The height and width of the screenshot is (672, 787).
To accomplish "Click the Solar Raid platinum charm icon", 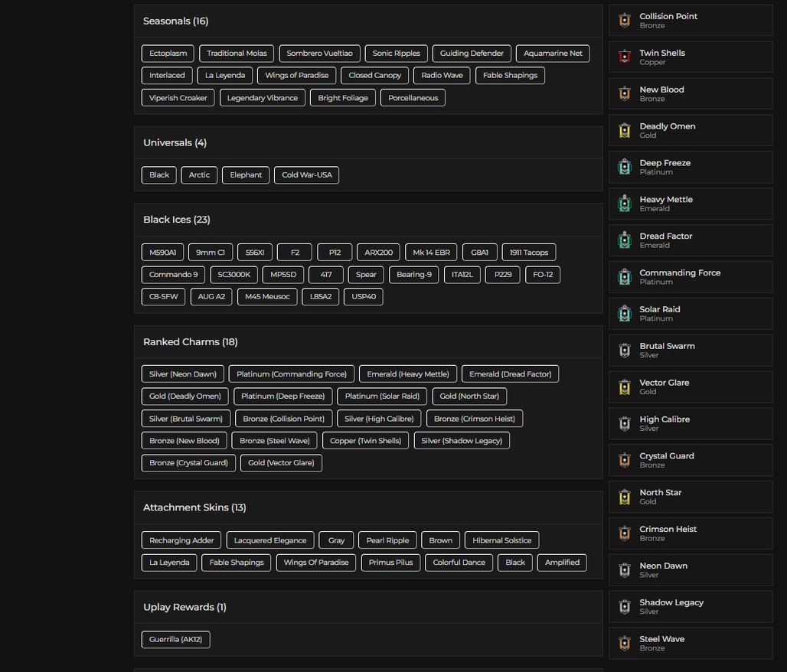I will [625, 314].
